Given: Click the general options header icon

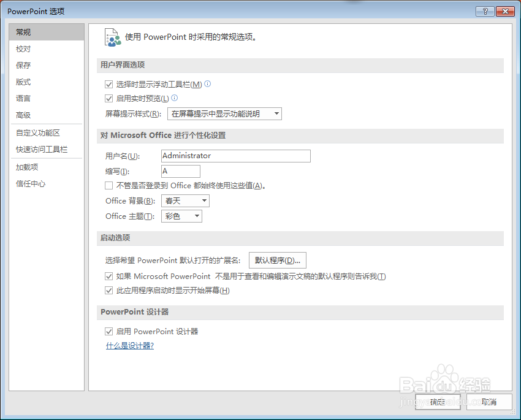Looking at the screenshot, I should [x=113, y=37].
